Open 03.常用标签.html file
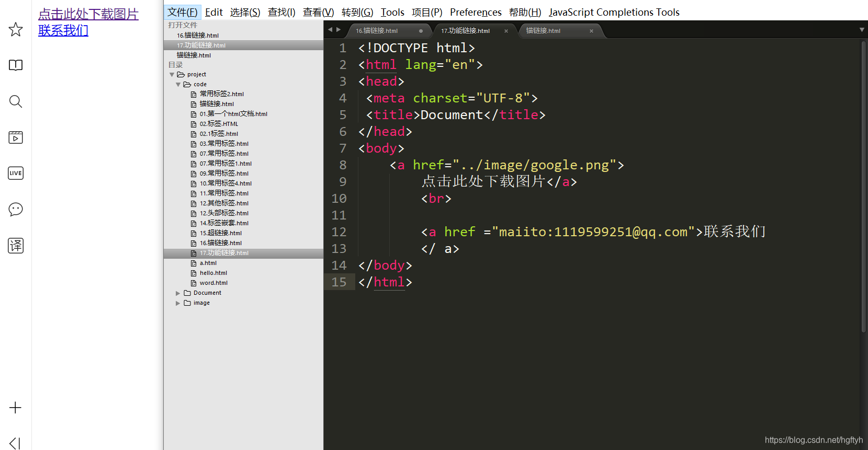The image size is (868, 450). [x=224, y=144]
